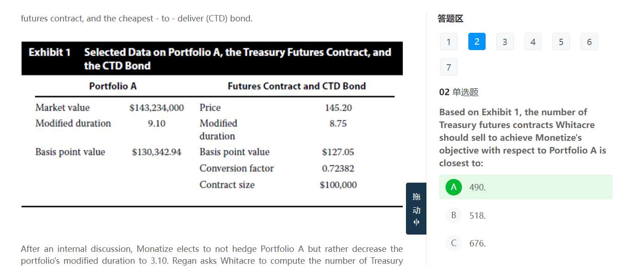Select answer option C, 676
The width and height of the screenshot is (644, 266).
coord(477,243)
